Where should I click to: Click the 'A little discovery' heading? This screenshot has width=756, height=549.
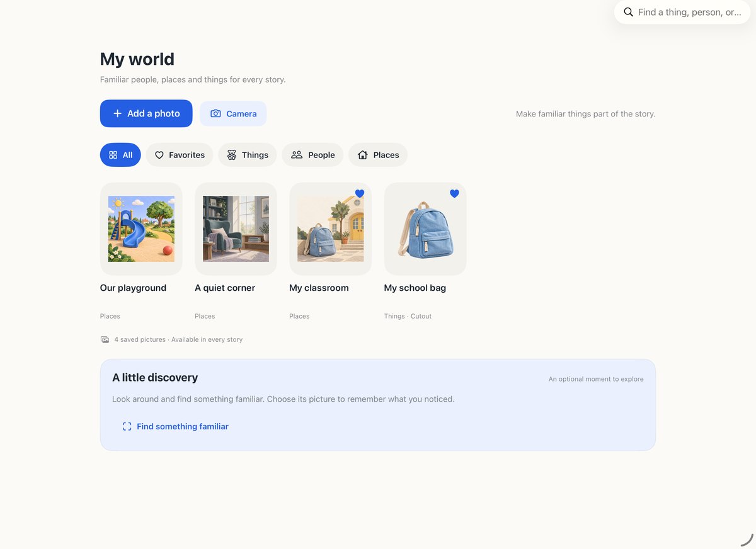(155, 378)
